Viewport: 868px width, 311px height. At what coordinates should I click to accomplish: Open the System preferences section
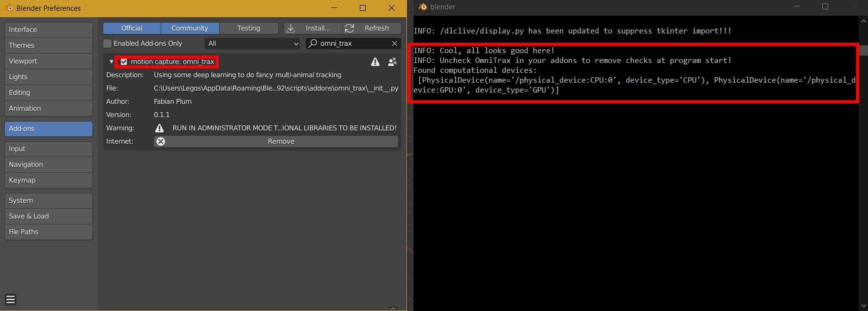tap(49, 200)
